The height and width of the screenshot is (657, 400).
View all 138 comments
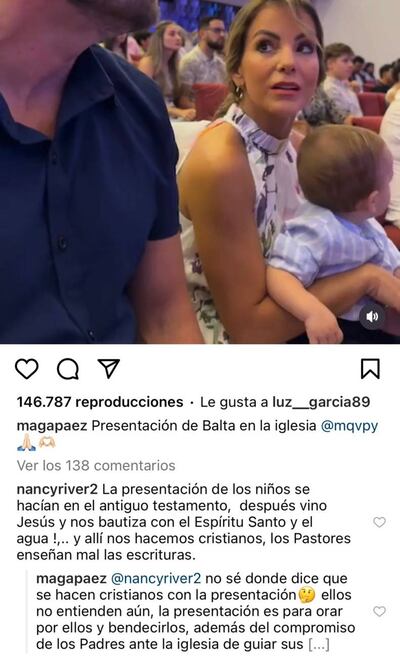pyautogui.click(x=96, y=466)
